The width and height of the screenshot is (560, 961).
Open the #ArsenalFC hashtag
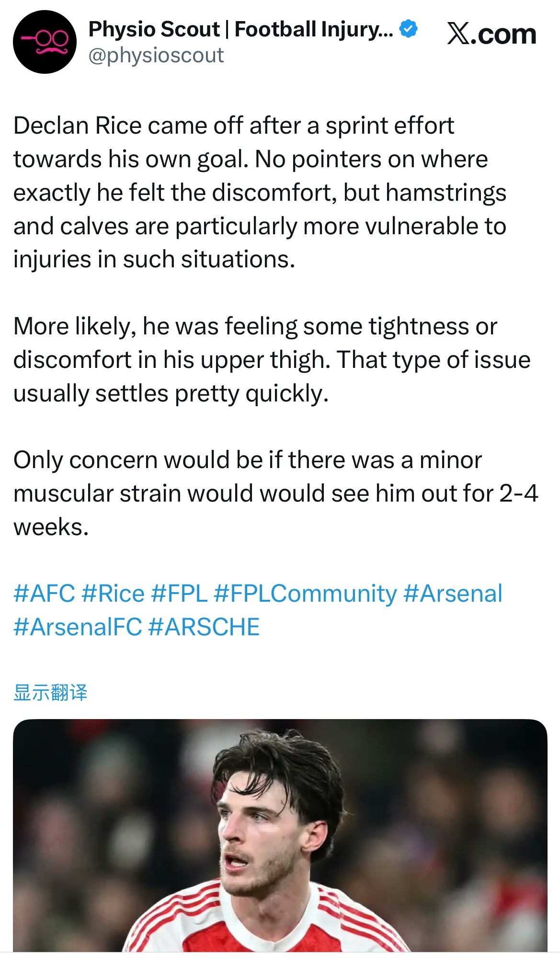(x=78, y=627)
